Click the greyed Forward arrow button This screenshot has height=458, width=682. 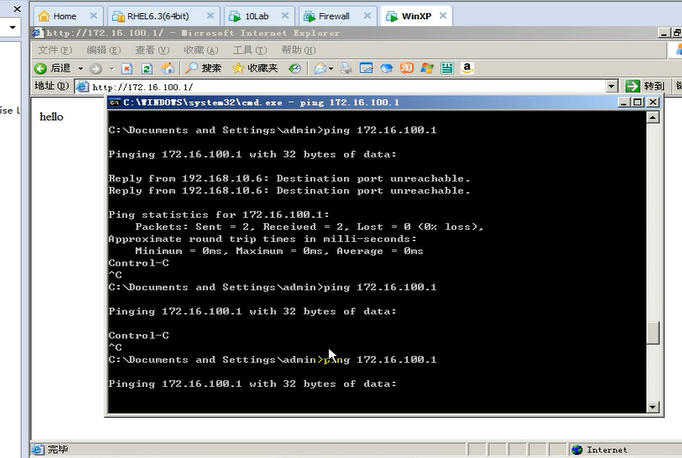coord(96,68)
